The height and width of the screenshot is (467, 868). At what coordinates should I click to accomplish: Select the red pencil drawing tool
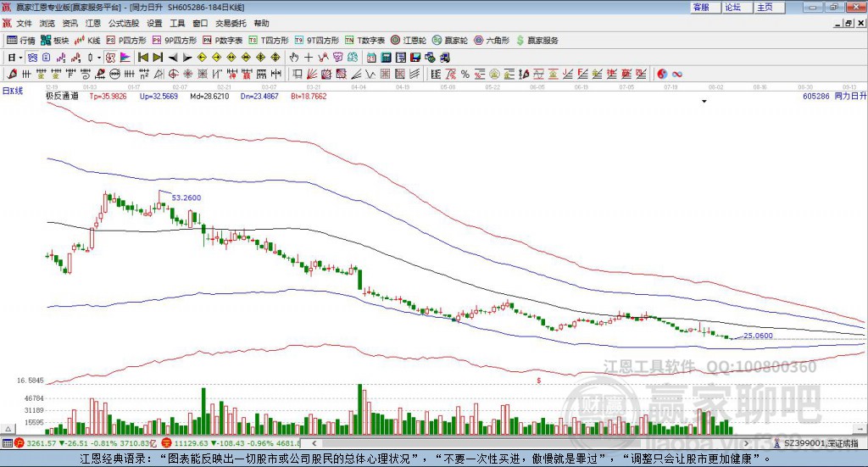[12, 74]
